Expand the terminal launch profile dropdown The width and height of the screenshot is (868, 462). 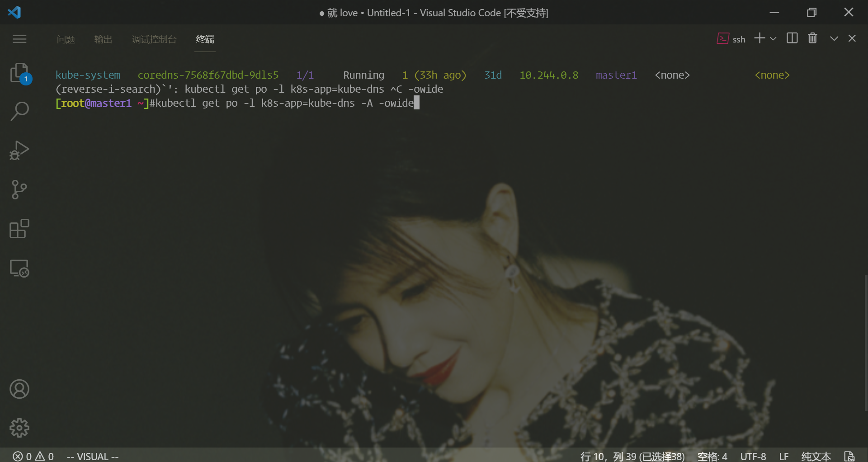[x=773, y=39]
